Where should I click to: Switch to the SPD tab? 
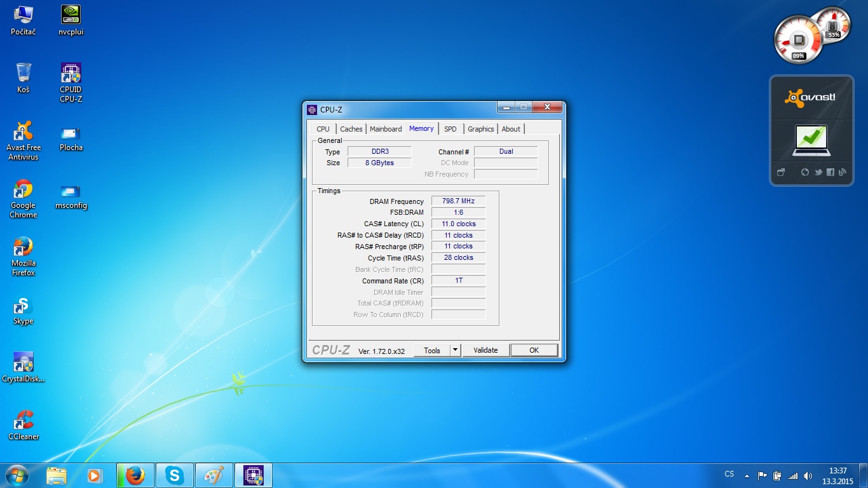point(450,129)
